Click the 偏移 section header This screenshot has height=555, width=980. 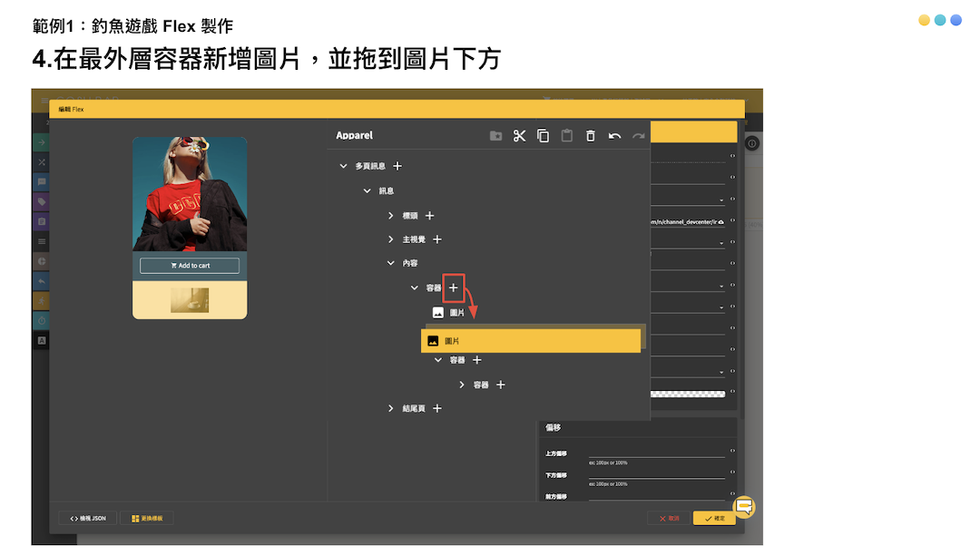click(554, 428)
